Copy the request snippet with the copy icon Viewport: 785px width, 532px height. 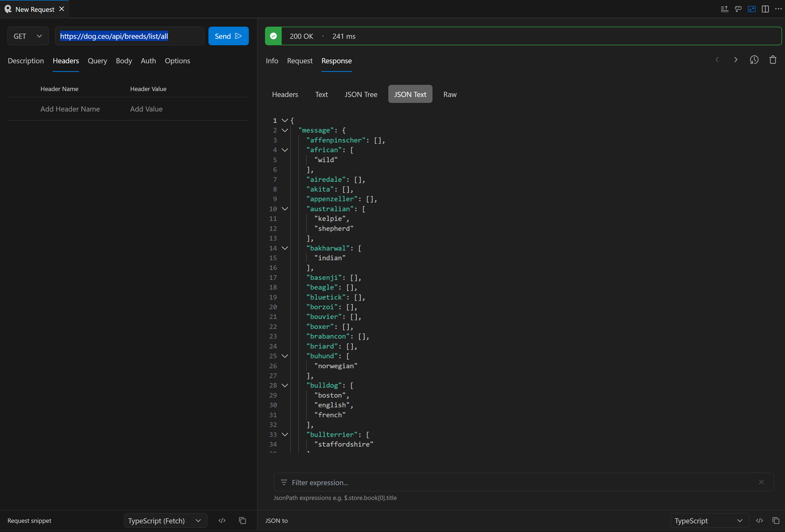coord(243,520)
